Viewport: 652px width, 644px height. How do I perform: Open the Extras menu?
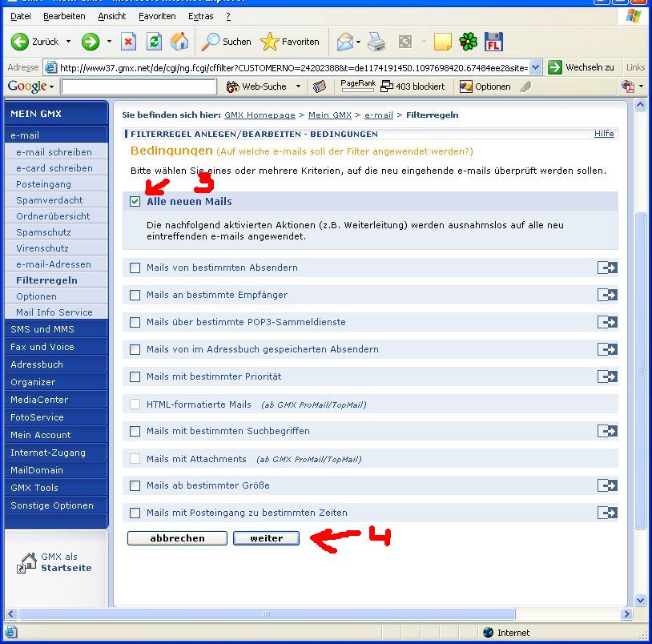click(200, 16)
